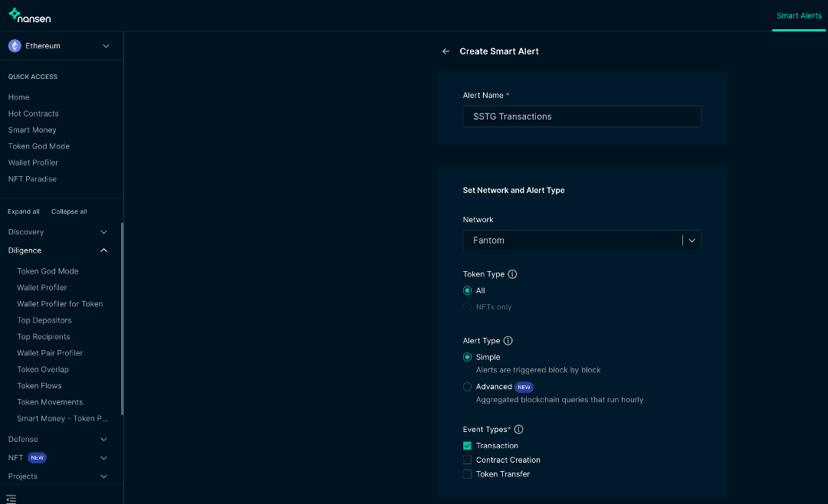This screenshot has height=504, width=828.
Task: Click the NEW badge next to Advanced
Action: coord(524,387)
